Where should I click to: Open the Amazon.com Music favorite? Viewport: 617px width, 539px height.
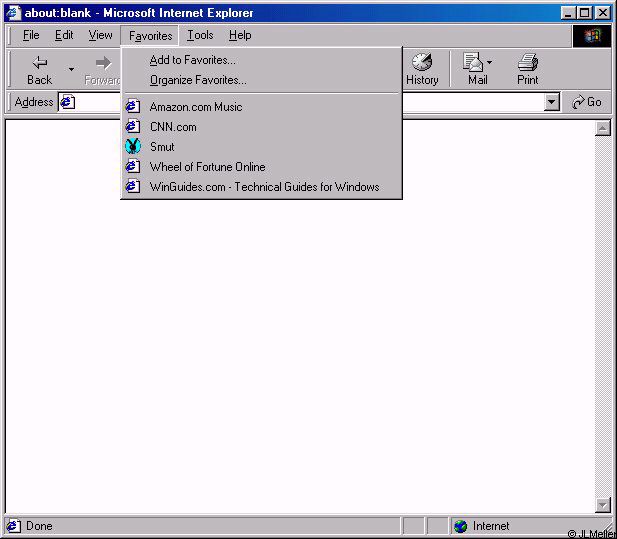tap(261, 107)
